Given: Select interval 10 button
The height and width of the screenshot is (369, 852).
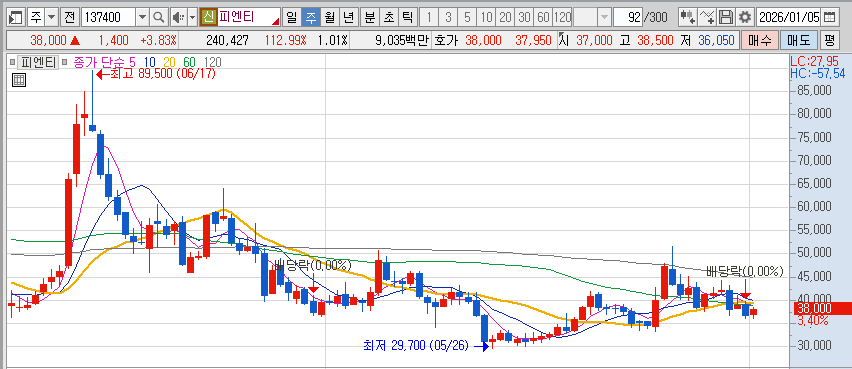Looking at the screenshot, I should [x=486, y=17].
